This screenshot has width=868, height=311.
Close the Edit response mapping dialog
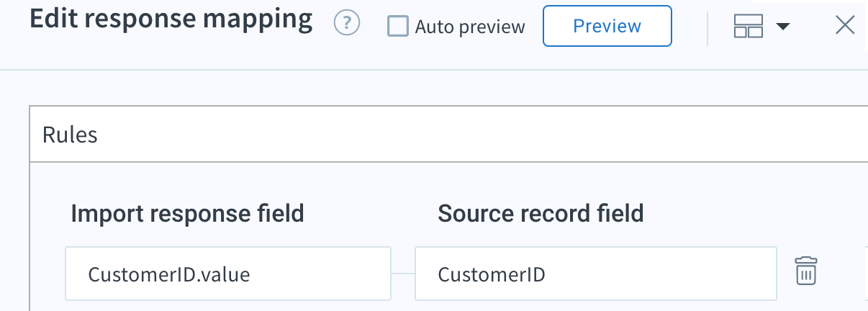[x=844, y=26]
